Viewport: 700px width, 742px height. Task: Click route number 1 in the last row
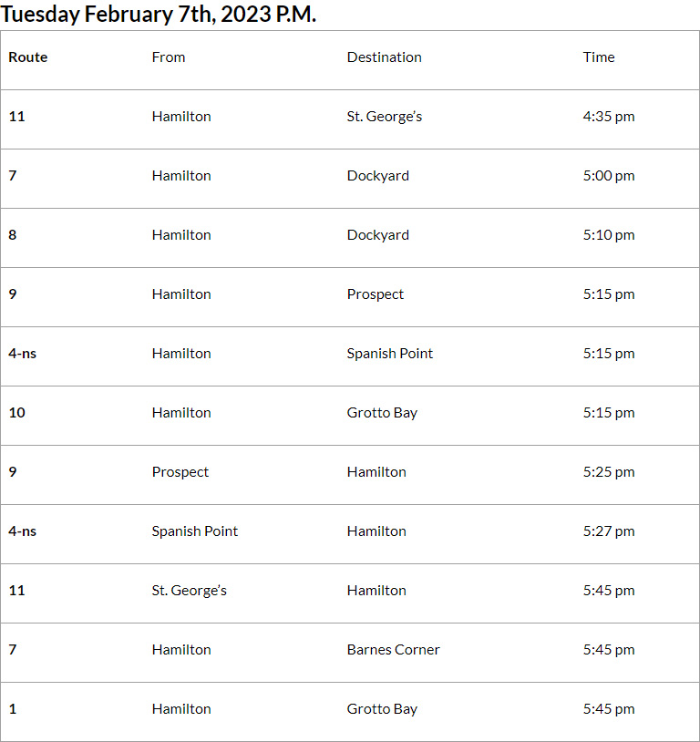(13, 708)
